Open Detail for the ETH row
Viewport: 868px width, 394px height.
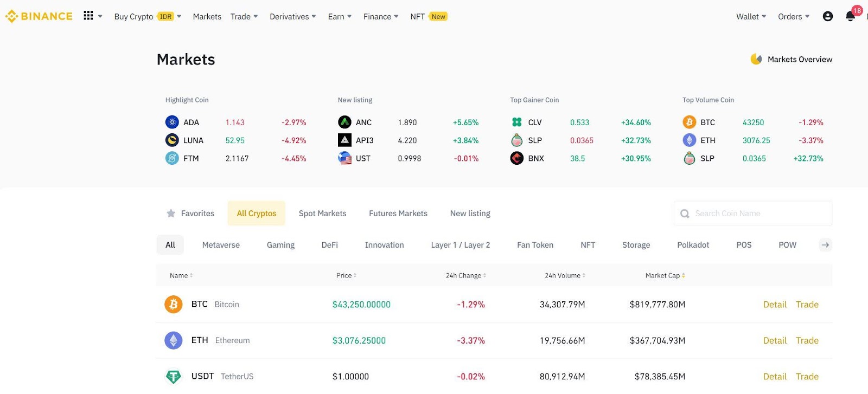[x=775, y=340]
